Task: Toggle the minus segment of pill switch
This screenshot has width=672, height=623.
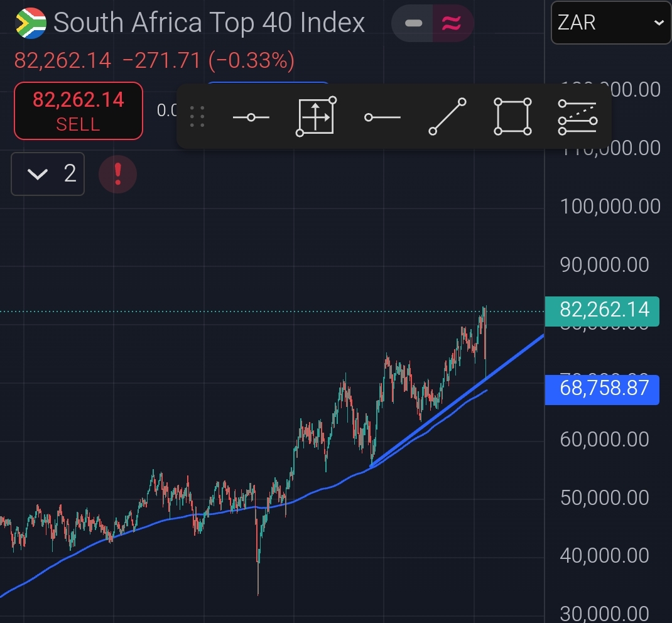Action: coord(413,23)
